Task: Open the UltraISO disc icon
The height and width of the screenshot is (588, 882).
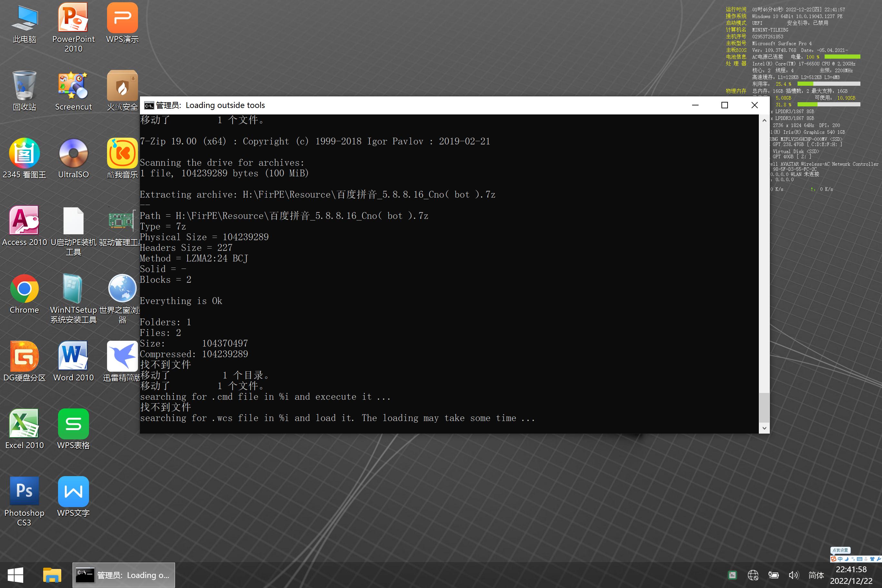Action: tap(73, 158)
